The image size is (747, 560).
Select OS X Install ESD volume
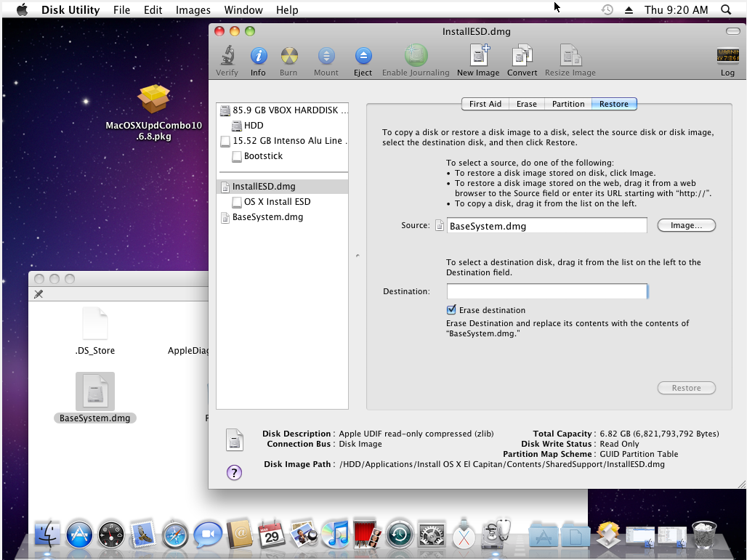click(x=277, y=202)
